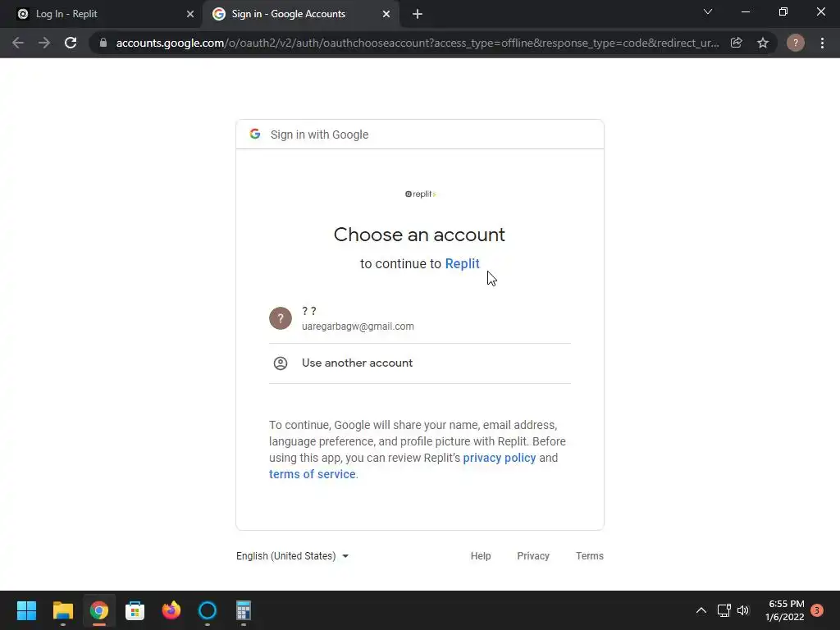
Task: Open the Help link in the footer
Action: point(481,556)
